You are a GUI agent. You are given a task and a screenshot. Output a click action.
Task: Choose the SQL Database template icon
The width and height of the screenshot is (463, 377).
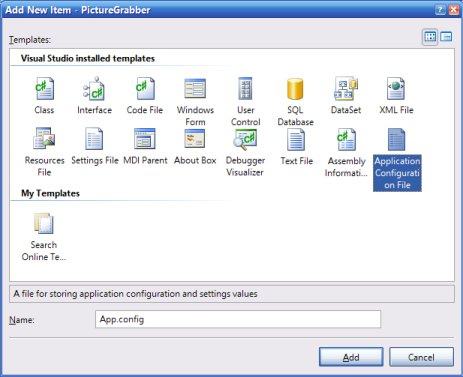tap(295, 89)
